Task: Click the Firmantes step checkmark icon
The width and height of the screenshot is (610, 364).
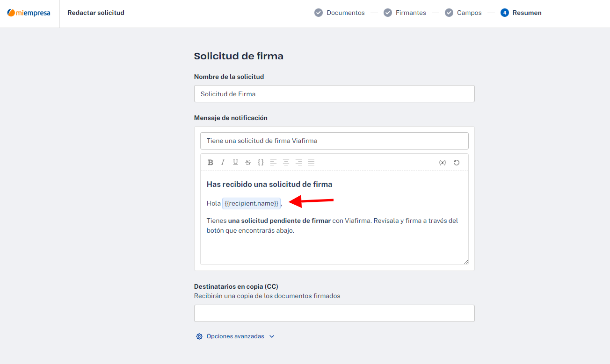Action: pyautogui.click(x=388, y=13)
